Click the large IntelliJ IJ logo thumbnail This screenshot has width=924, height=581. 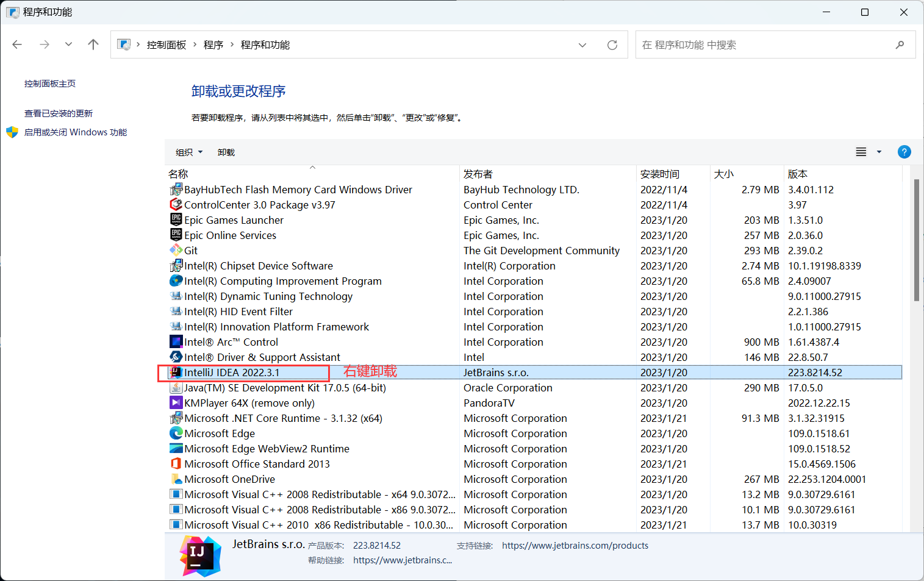[x=200, y=556]
